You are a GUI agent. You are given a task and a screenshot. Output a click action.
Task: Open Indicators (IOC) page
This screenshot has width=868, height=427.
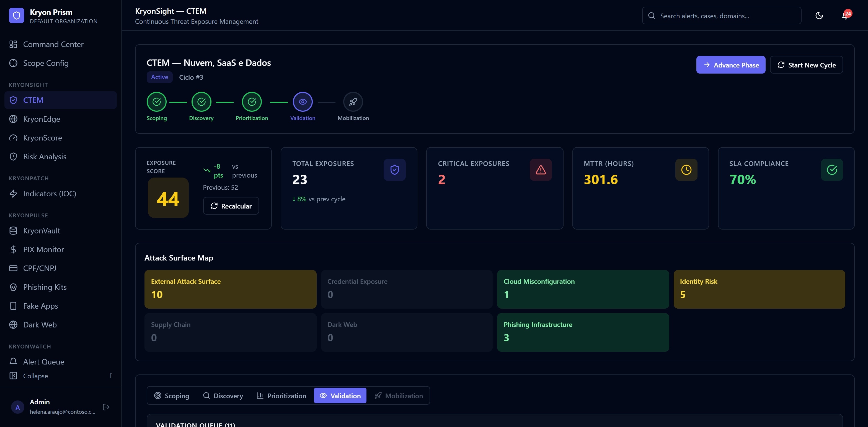click(x=61, y=194)
